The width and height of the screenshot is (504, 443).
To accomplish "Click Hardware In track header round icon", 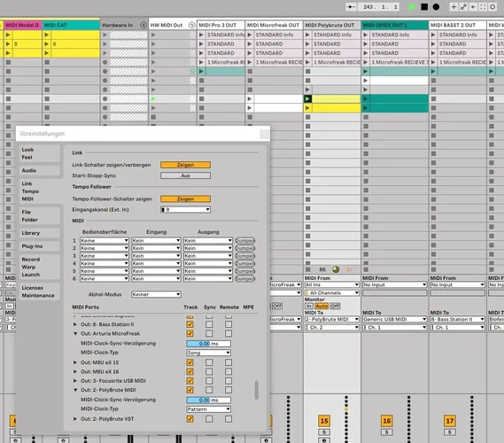I will [x=143, y=25].
